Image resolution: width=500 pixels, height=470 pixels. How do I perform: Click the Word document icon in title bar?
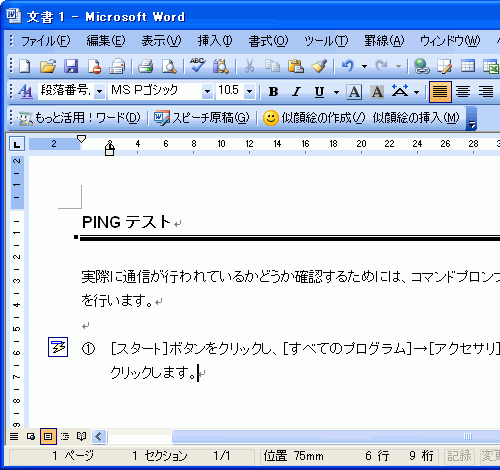14,16
